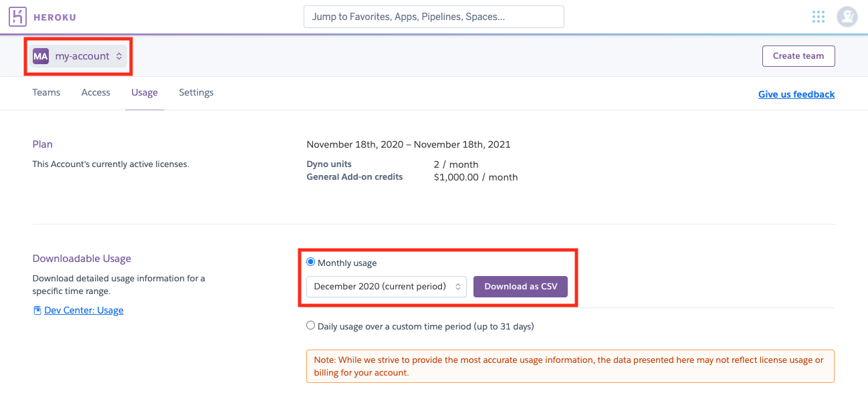Open the Settings tab
Screen dimensions: 868x407
[196, 92]
